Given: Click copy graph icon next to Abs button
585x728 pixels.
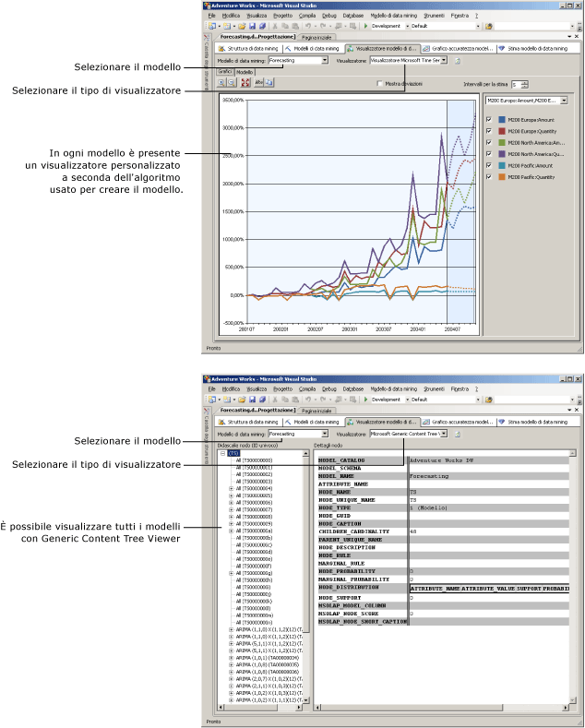Looking at the screenshot, I should tap(269, 82).
